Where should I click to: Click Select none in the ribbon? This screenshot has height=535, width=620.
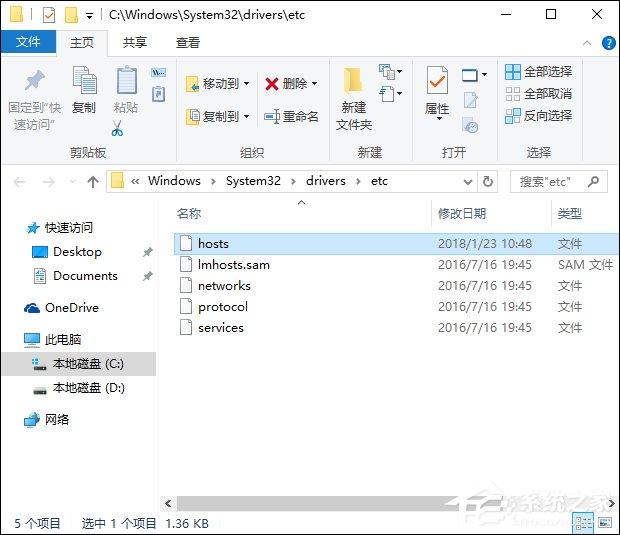point(539,94)
